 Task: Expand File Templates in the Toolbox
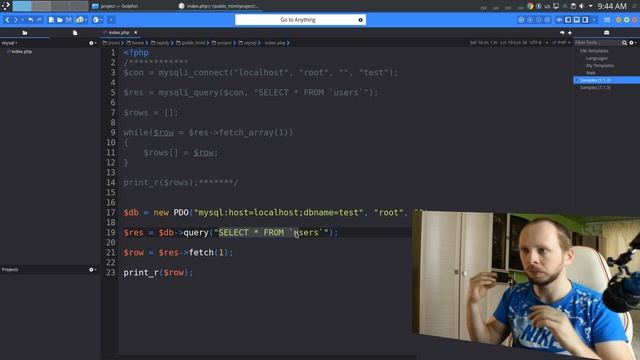(594, 51)
